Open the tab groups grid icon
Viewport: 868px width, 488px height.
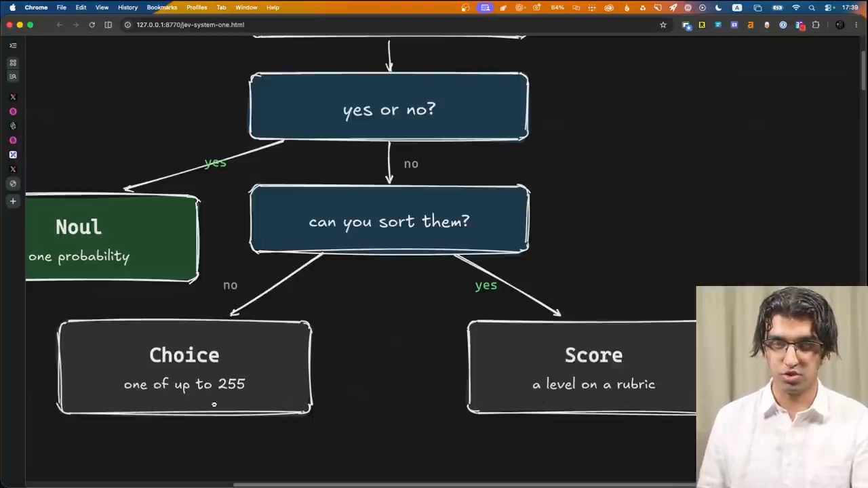13,62
